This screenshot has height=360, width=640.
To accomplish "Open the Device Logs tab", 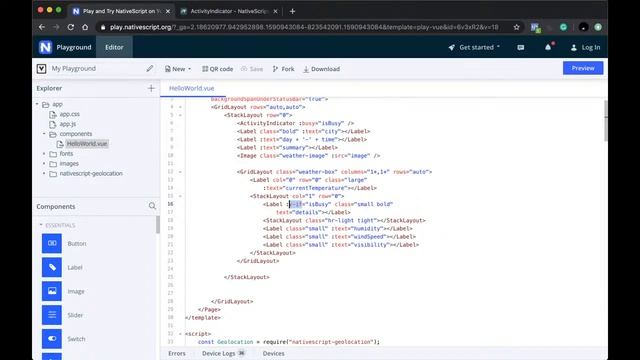I will pos(223,353).
